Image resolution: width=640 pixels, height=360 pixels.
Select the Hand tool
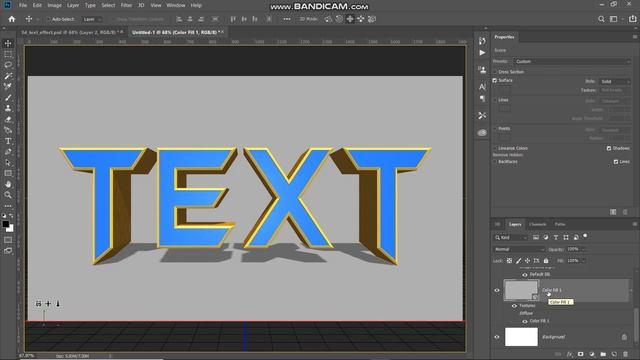coord(8,184)
